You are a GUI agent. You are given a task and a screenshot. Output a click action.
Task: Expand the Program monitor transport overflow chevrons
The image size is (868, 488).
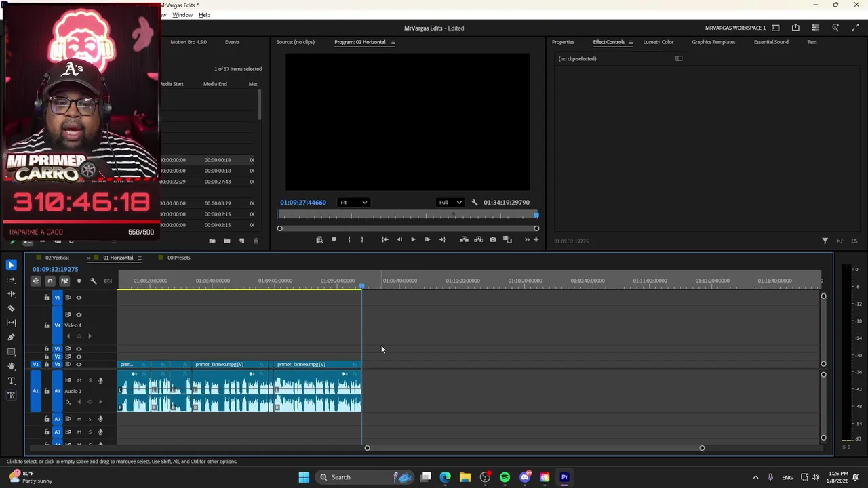pos(527,239)
